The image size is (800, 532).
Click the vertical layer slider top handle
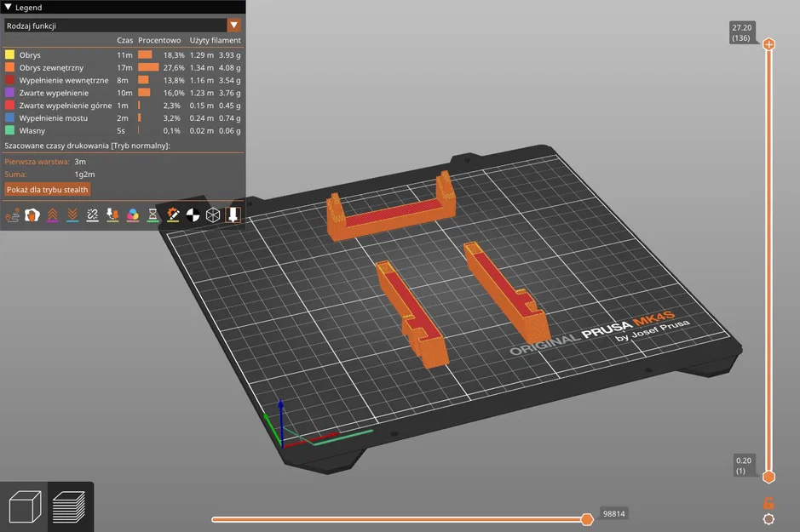769,43
